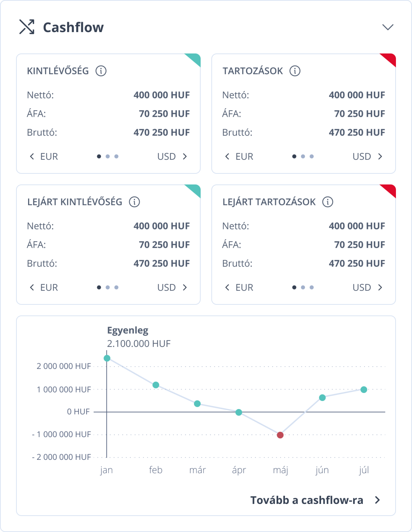Select the second pagination dot in LEJÁRT TARTOZÁSOK card
This screenshot has width=412, height=532.
click(x=303, y=287)
